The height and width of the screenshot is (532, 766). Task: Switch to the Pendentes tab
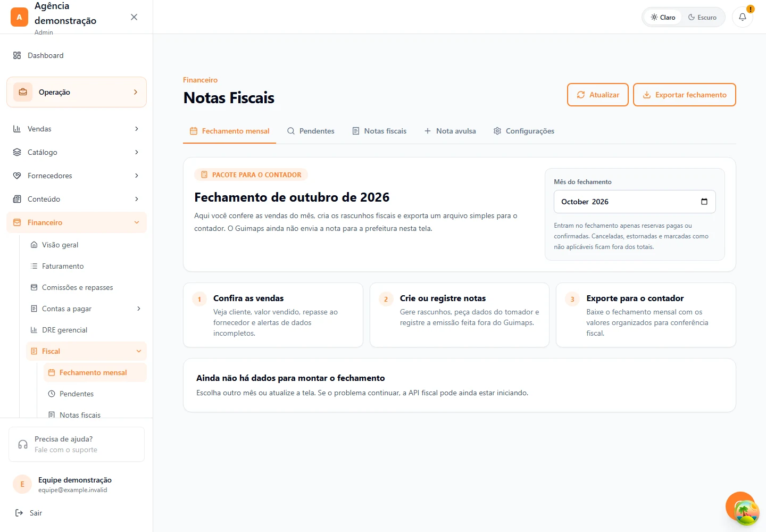(311, 131)
